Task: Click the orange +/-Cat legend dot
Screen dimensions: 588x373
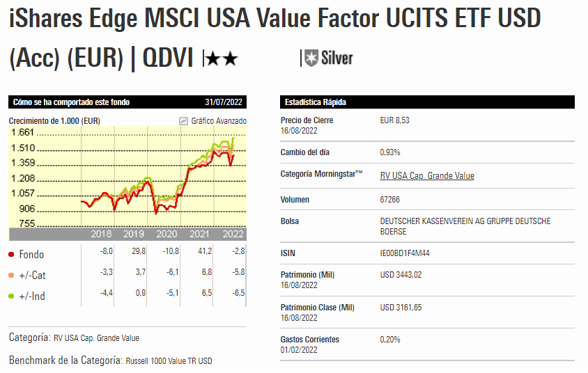Action: click(x=12, y=276)
